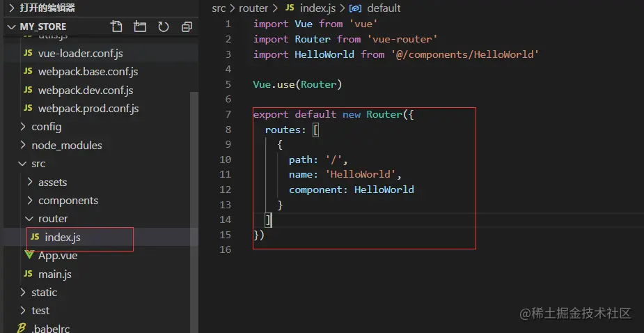Click the router breadcrumb segment
Viewport: 644px width, 333px height.
click(253, 8)
